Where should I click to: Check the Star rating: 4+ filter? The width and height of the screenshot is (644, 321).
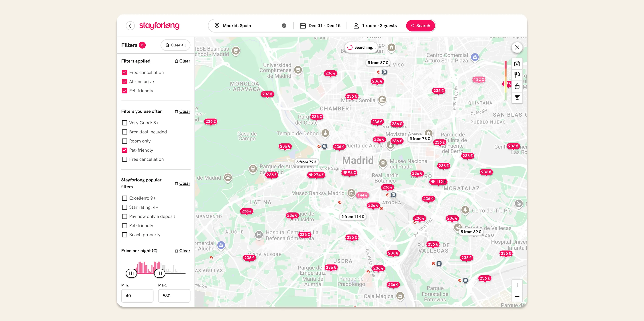[x=124, y=207]
